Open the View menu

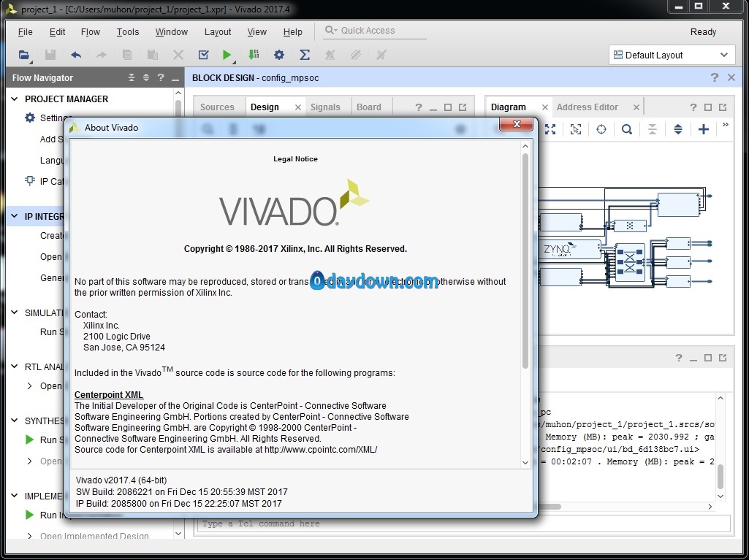(x=257, y=31)
